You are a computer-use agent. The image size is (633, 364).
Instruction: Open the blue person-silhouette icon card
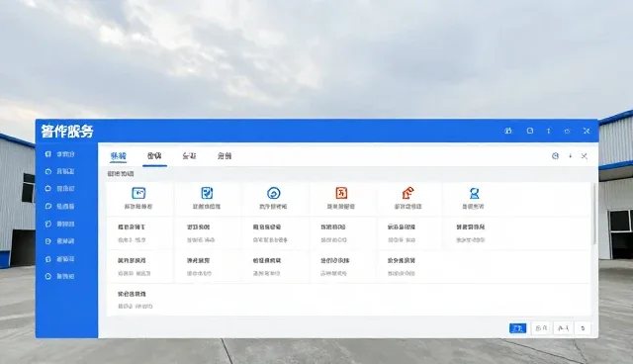coord(474,199)
